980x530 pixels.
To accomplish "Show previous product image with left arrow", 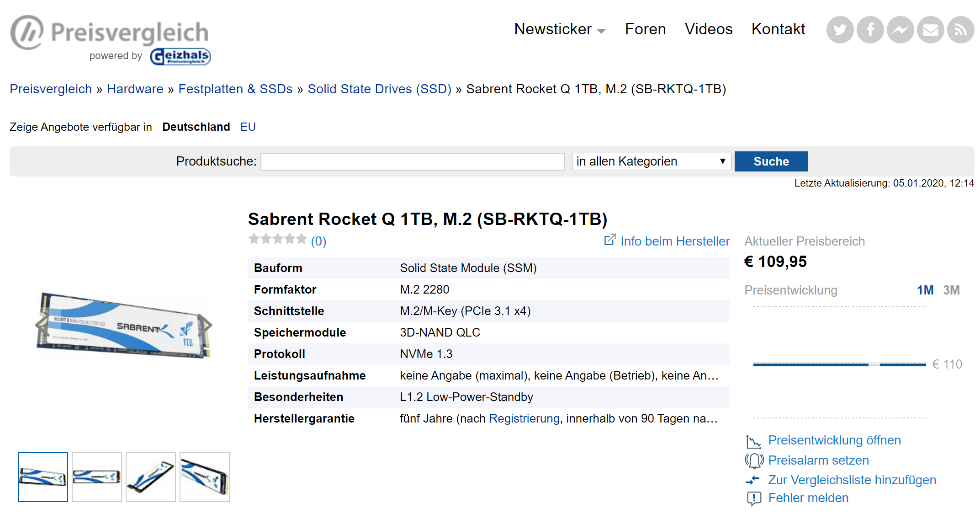I will click(x=42, y=325).
